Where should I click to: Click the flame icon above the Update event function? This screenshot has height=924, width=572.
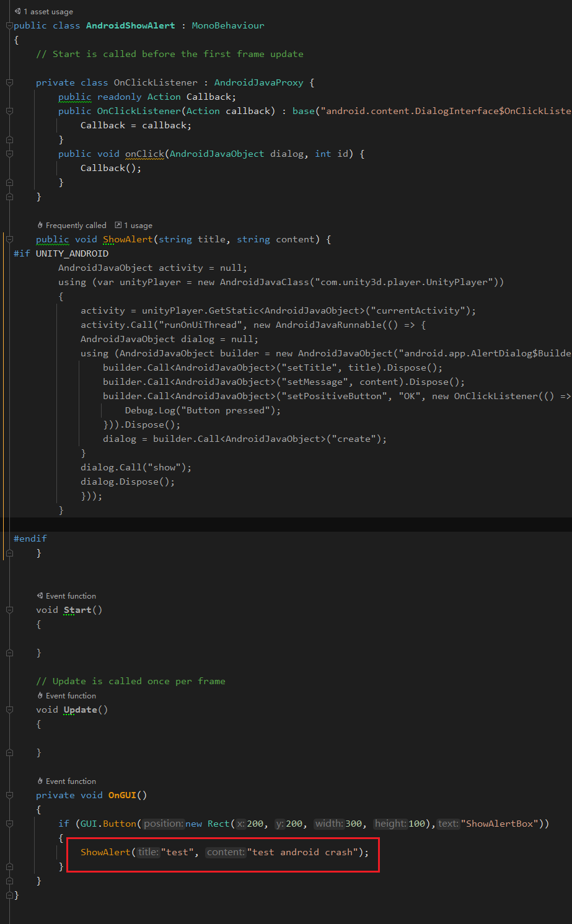coord(40,695)
